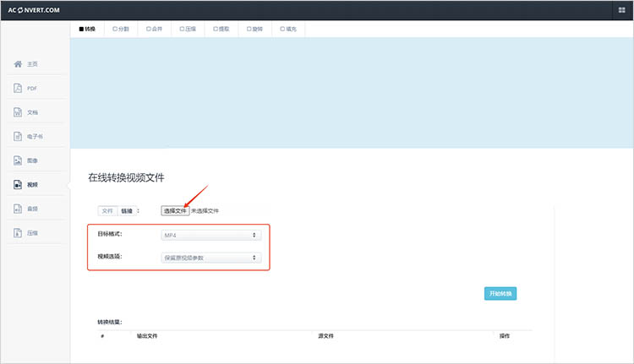Image resolution: width=634 pixels, height=364 pixels.
Task: Click the 操作 column header
Action: coord(505,336)
